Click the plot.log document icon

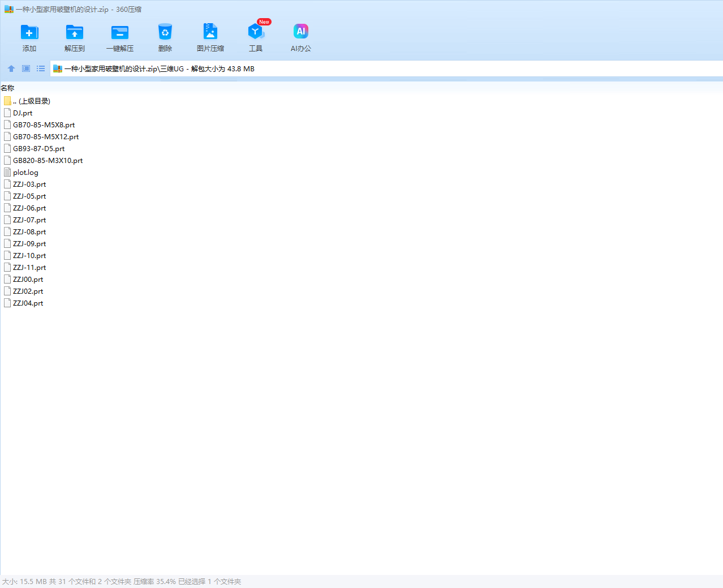tap(7, 172)
